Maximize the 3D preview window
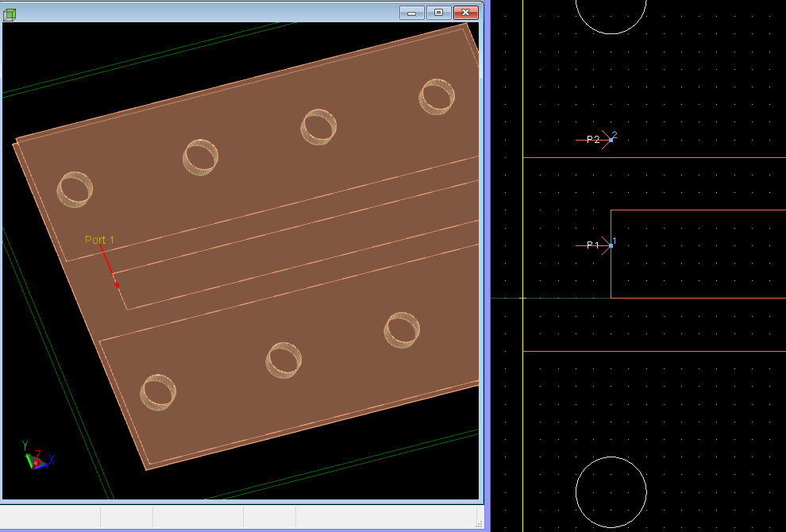 (x=438, y=13)
